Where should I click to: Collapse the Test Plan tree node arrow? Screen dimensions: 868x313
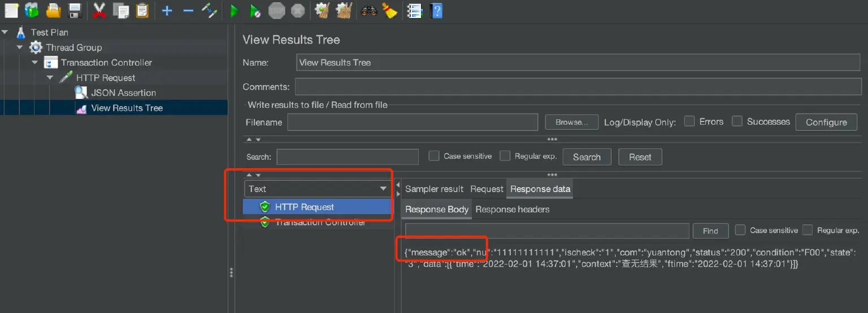[5, 32]
